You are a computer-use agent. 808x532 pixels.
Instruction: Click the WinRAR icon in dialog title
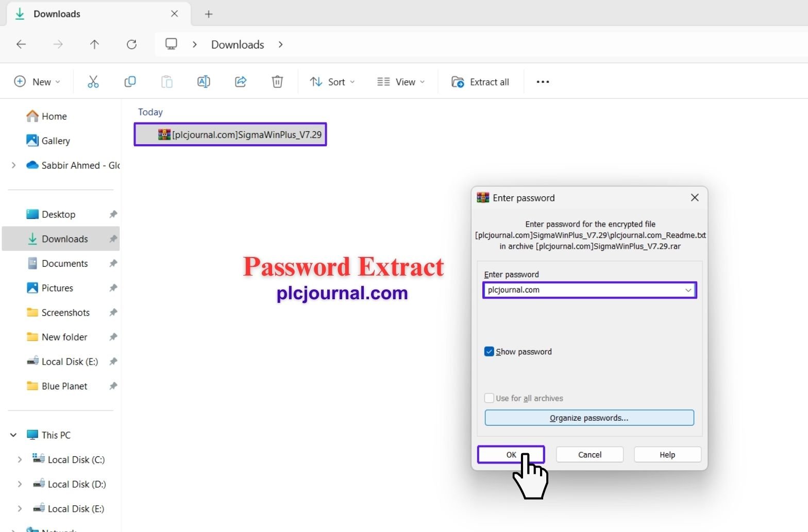(x=483, y=198)
